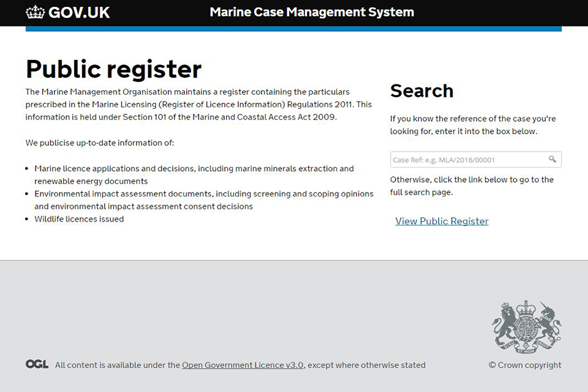Click the 'We publicise up-to-date information of' text
The height and width of the screenshot is (392, 588).
[x=100, y=143]
